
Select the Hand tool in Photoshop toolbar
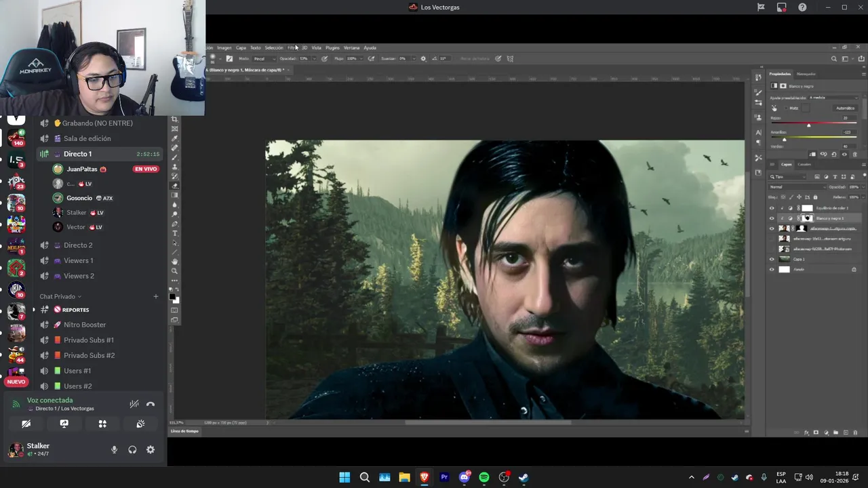174,262
